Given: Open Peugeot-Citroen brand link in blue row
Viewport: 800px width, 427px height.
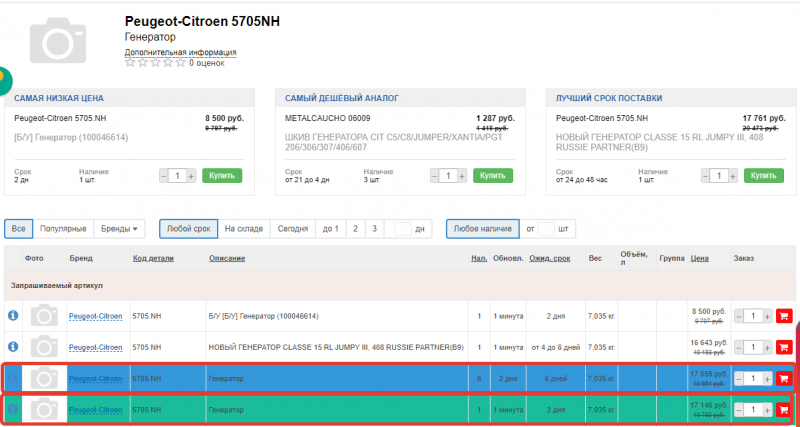Looking at the screenshot, I should pyautogui.click(x=96, y=379).
